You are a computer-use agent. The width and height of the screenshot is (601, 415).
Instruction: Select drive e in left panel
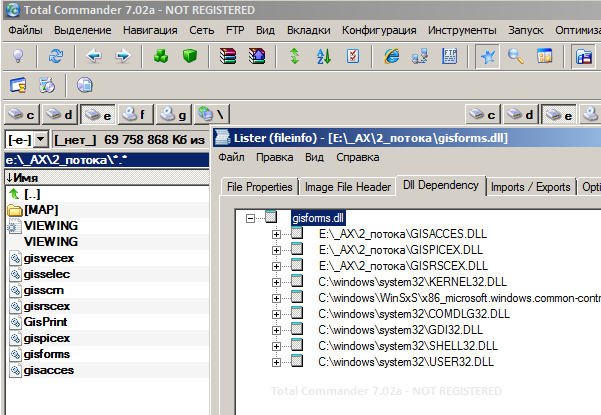98,114
